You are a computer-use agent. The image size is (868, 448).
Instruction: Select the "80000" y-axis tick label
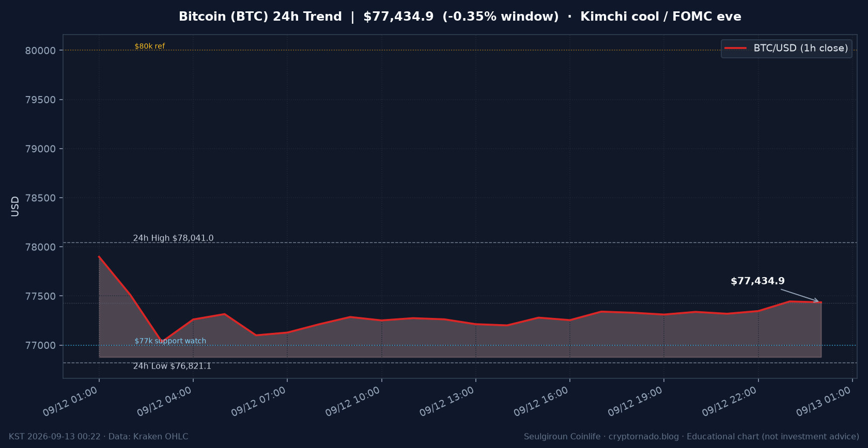[x=40, y=51]
